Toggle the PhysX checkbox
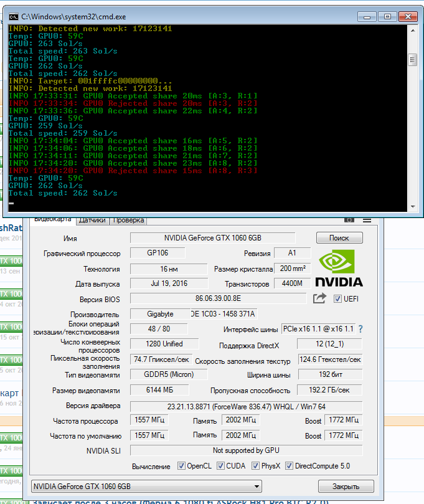Image resolution: width=424 pixels, height=504 pixels. 256,466
